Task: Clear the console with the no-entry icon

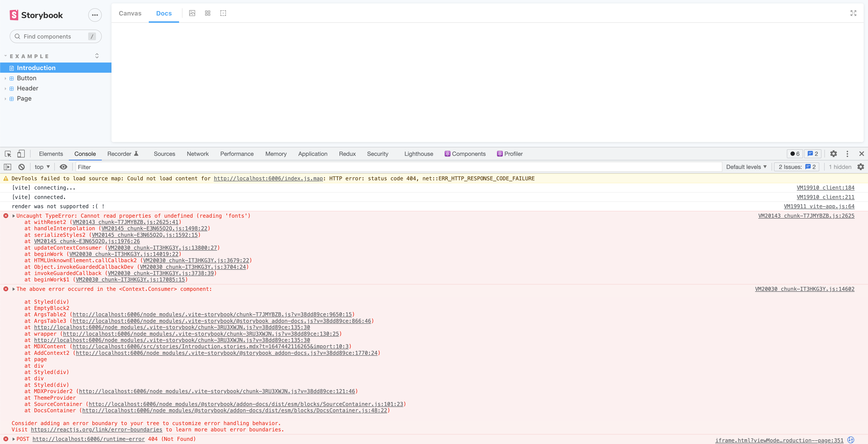Action: click(21, 166)
